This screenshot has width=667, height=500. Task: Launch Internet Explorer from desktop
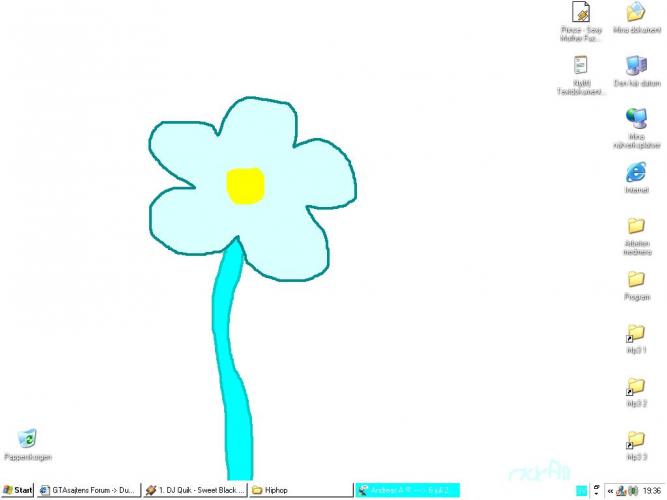tap(636, 172)
